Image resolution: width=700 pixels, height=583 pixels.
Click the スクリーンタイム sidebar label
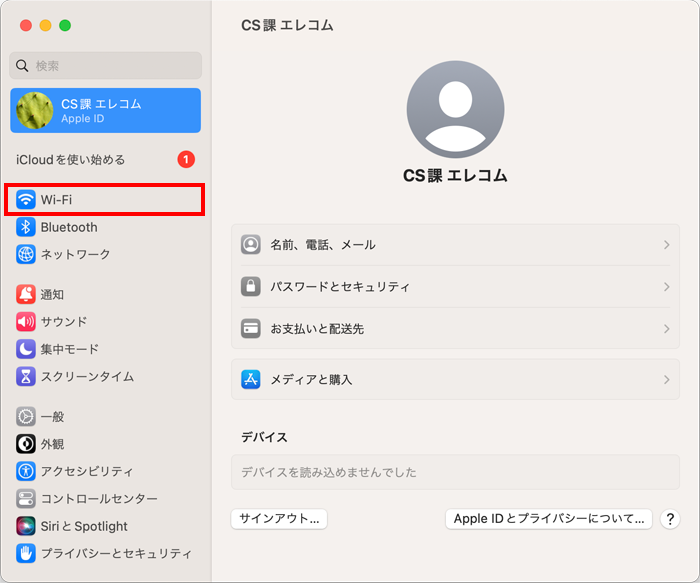pyautogui.click(x=88, y=377)
